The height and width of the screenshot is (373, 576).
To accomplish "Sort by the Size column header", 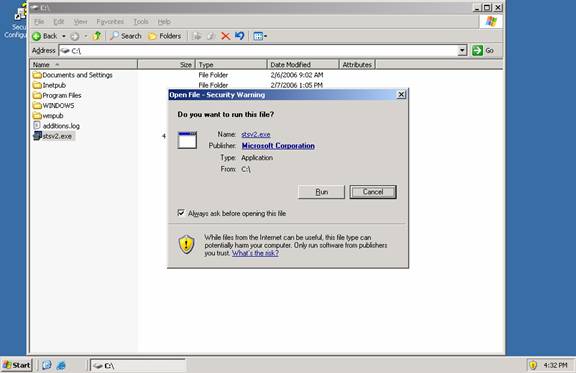I will (x=166, y=65).
